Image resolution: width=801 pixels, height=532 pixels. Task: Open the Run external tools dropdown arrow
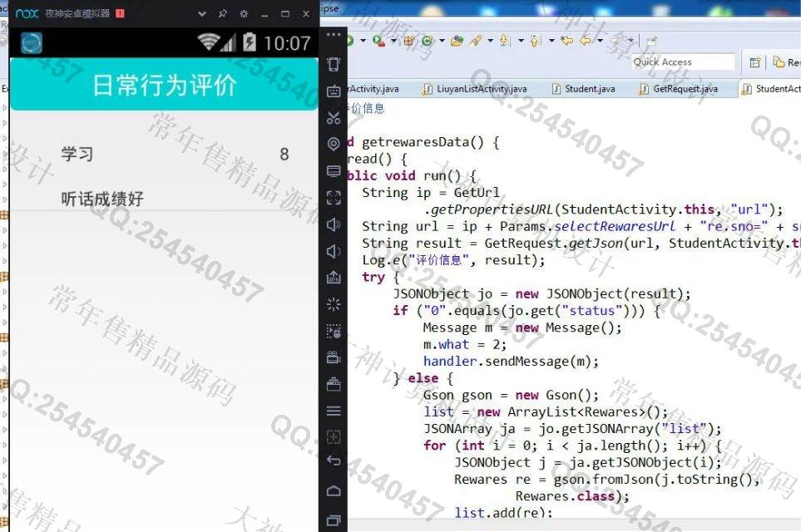(393, 41)
